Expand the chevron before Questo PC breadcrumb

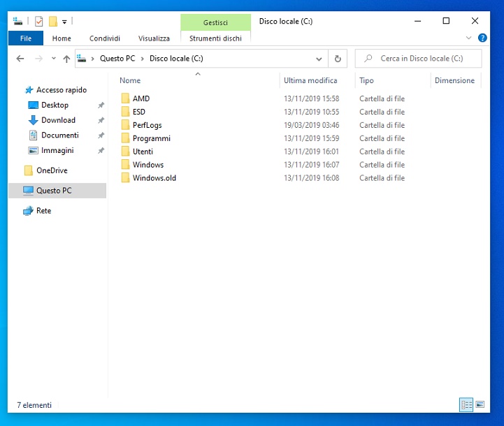click(92, 59)
